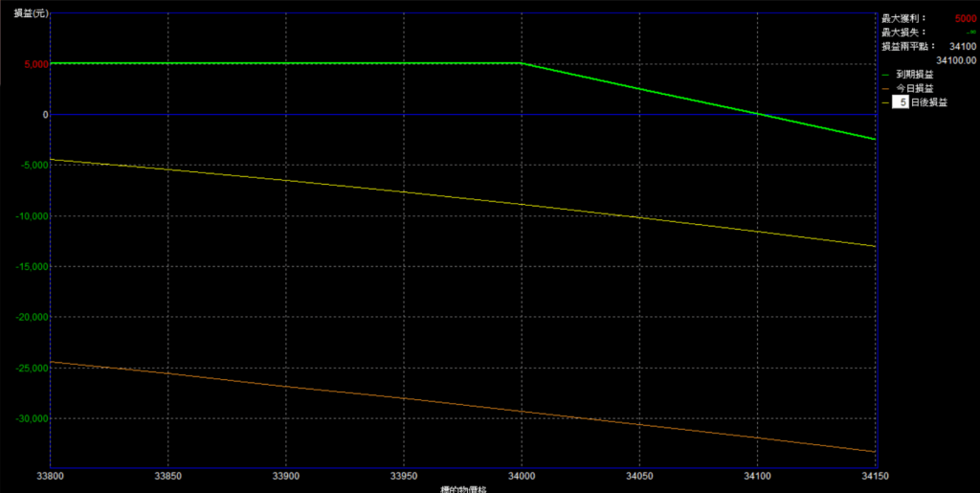Click the 34000 tick on the x-axis
The image size is (980, 493).
[x=522, y=476]
